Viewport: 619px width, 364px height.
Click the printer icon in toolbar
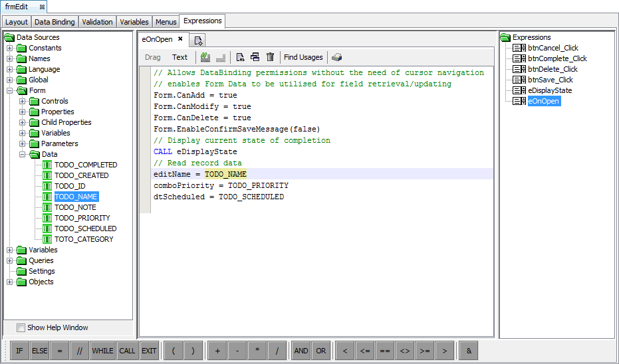click(x=337, y=57)
